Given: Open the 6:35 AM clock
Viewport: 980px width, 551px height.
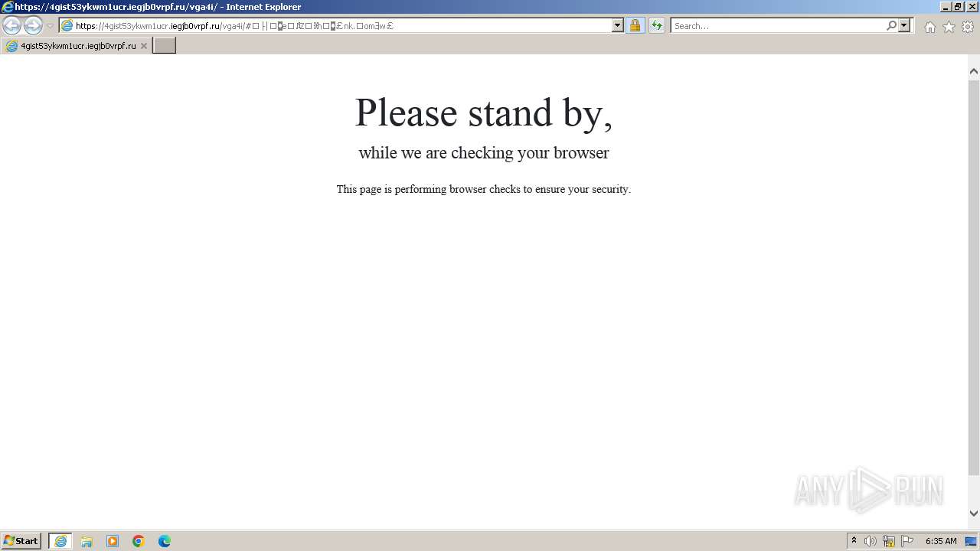Looking at the screenshot, I should 941,541.
